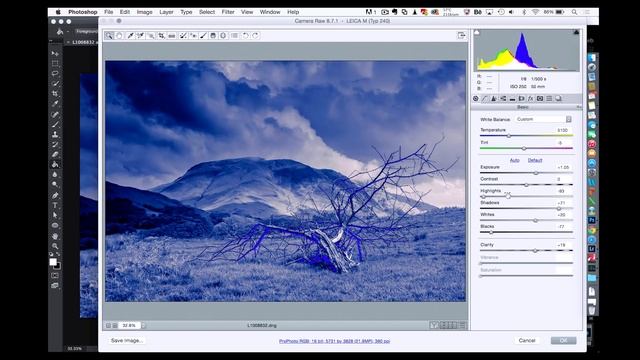Rotate image counterclockwise
The width and height of the screenshot is (640, 360).
pos(245,36)
